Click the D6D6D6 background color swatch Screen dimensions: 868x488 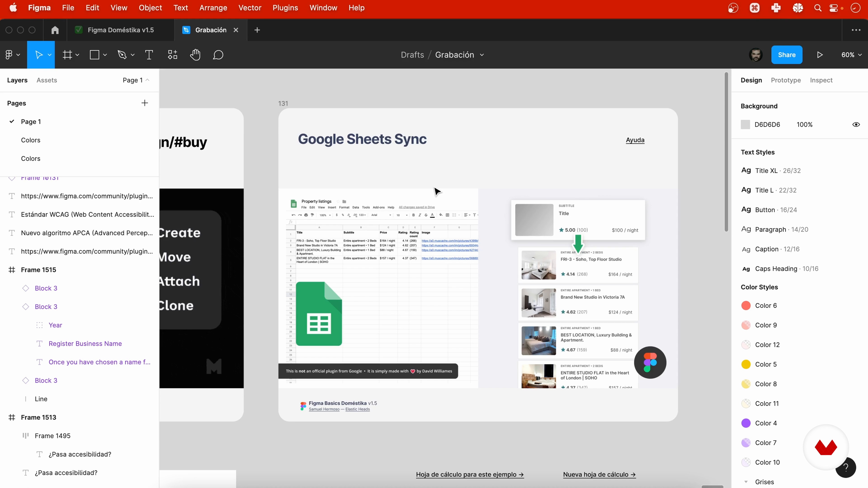(745, 125)
